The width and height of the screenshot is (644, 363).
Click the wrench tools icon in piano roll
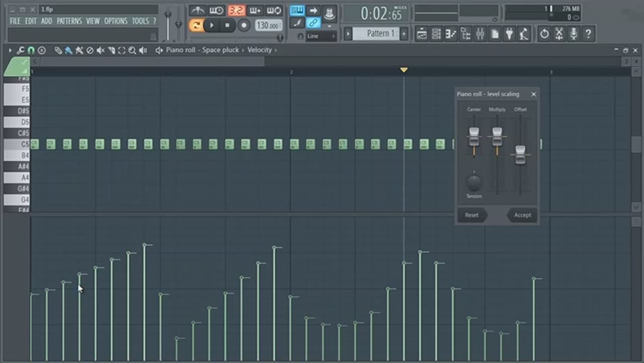(21, 50)
